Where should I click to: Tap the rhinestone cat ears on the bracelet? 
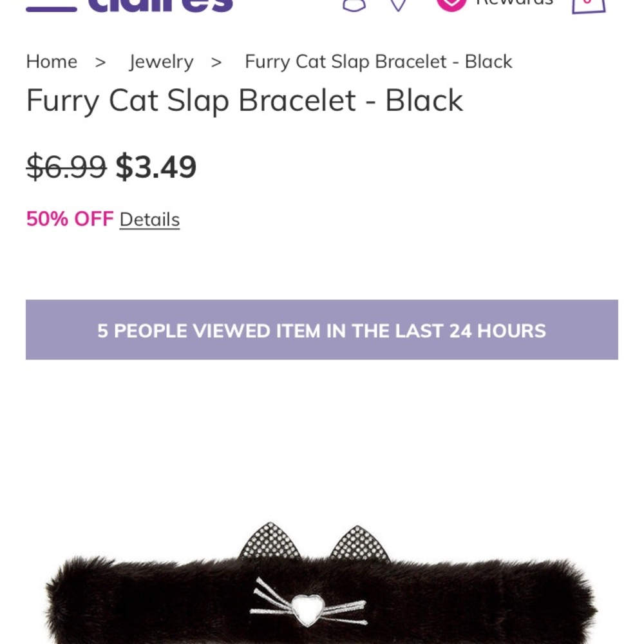[314, 542]
